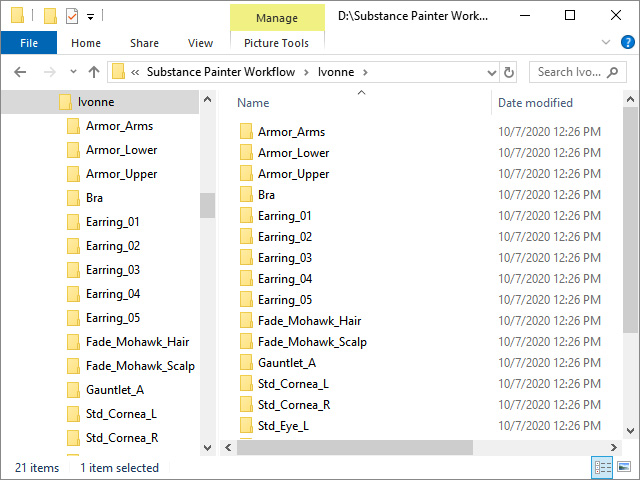Switch to Large icons view in status bar
The width and height of the screenshot is (640, 480).
point(624,467)
